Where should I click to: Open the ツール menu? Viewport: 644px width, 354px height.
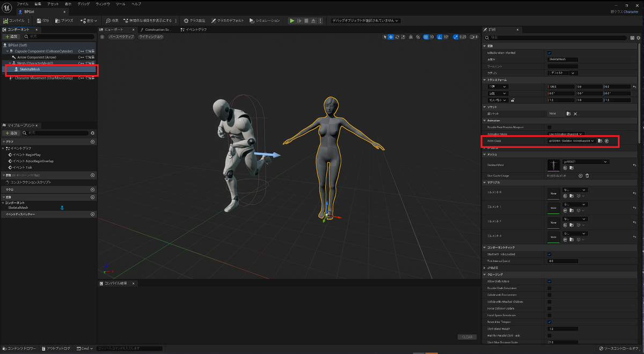[x=121, y=4]
